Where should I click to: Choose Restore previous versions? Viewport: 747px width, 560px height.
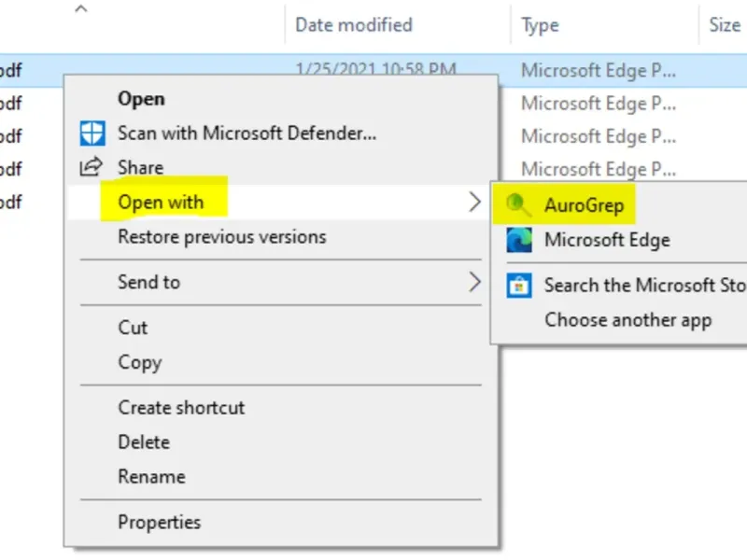(221, 236)
